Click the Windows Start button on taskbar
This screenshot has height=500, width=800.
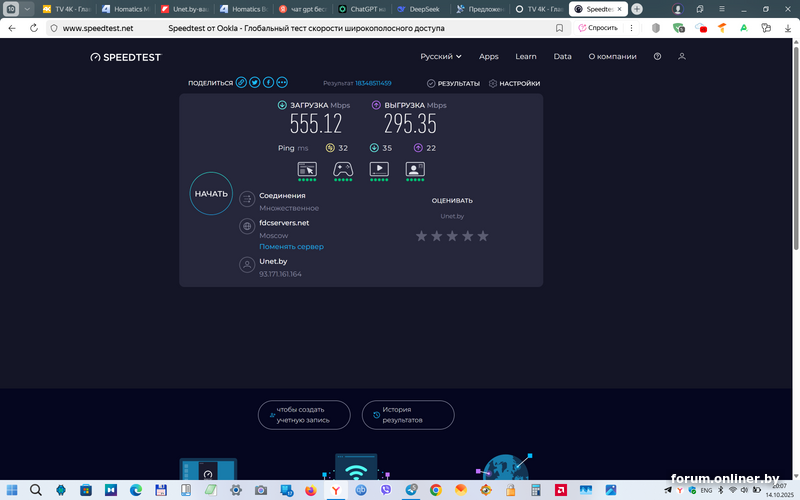click(x=11, y=490)
